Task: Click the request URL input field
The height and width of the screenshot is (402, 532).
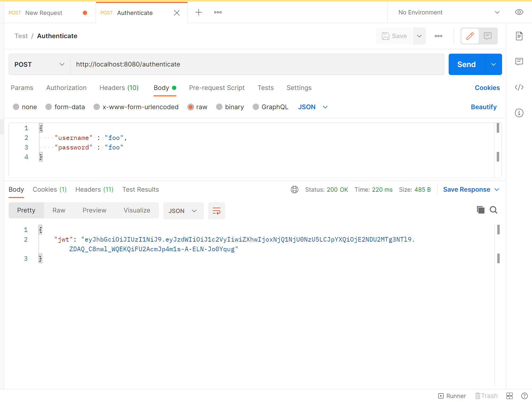Action: (256, 64)
